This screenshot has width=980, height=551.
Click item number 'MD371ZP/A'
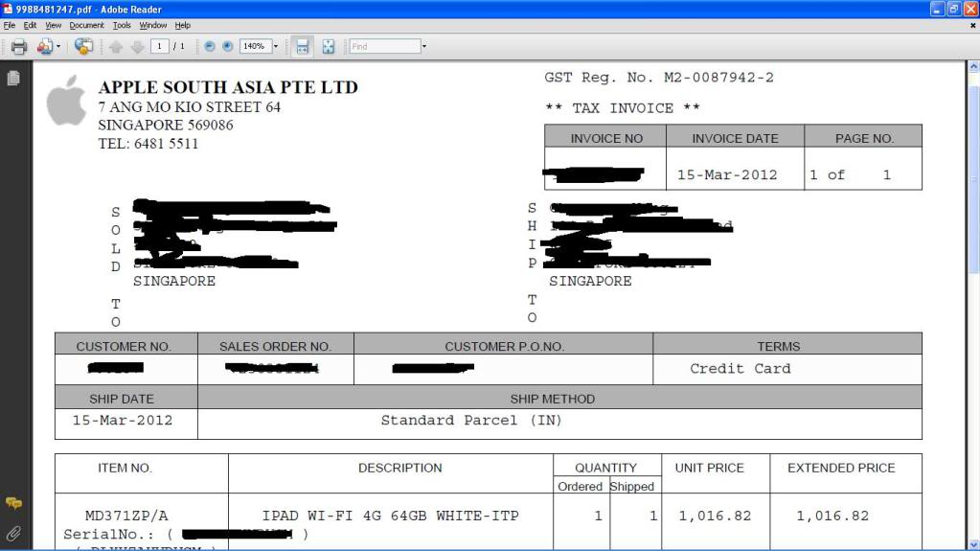126,516
